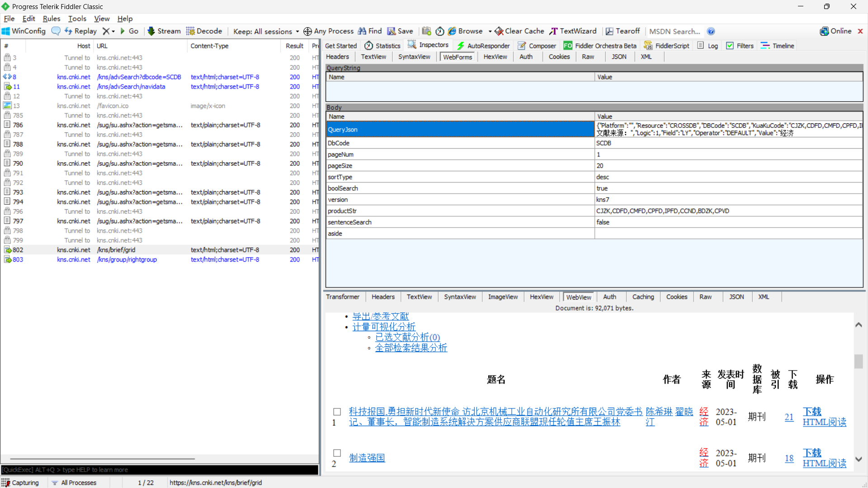
Task: Select the Keep All sessions dropdown
Action: click(265, 31)
